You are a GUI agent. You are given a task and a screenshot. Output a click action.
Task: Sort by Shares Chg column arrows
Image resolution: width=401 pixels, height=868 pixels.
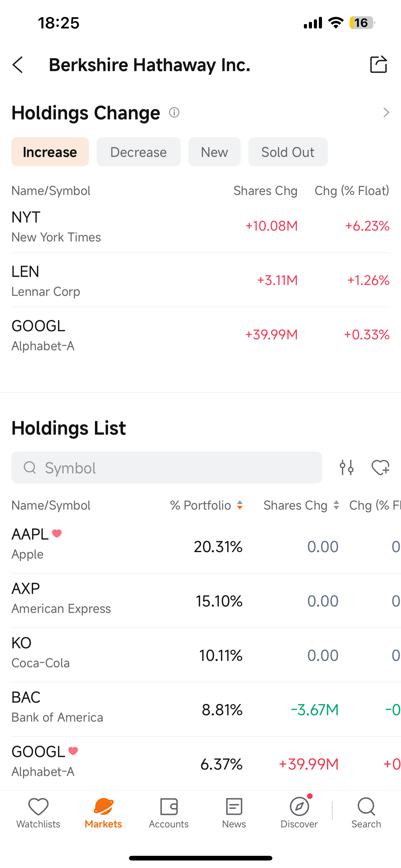(336, 505)
